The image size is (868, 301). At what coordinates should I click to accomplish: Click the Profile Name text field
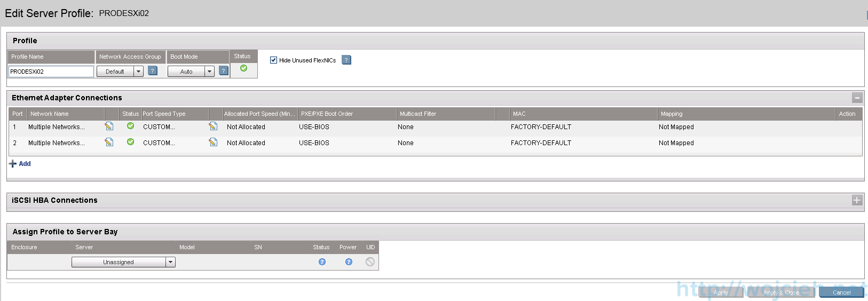(x=51, y=72)
